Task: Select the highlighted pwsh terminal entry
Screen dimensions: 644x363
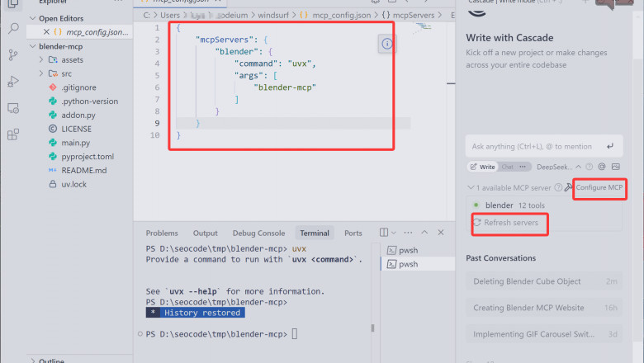Action: (x=418, y=264)
